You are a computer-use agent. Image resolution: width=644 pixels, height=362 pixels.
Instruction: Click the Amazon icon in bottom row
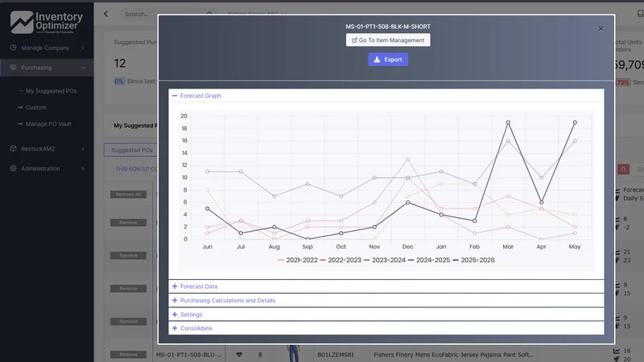(260, 355)
